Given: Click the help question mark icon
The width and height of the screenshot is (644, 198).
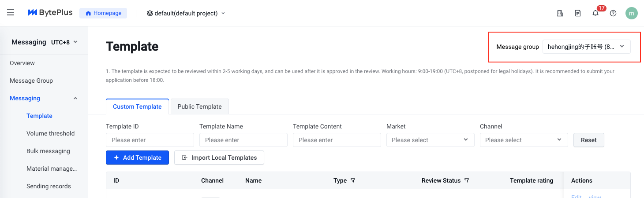Looking at the screenshot, I should pos(613,13).
